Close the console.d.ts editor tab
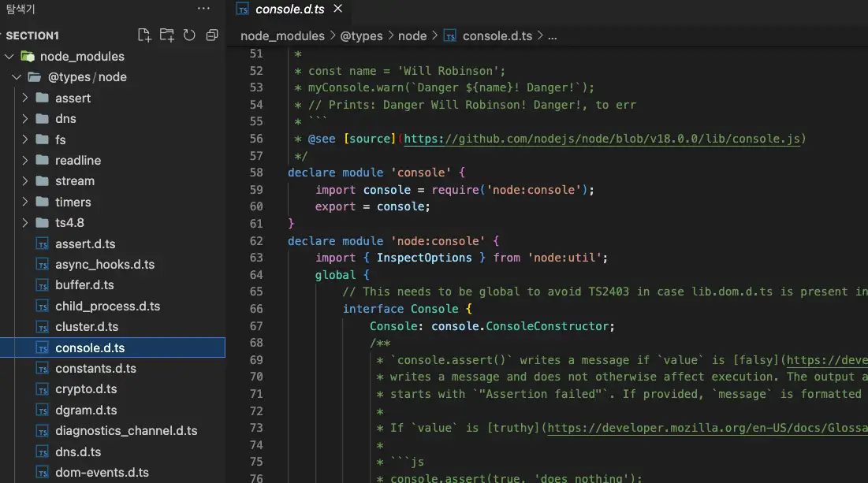Viewport: 868px width, 483px height. coord(338,9)
